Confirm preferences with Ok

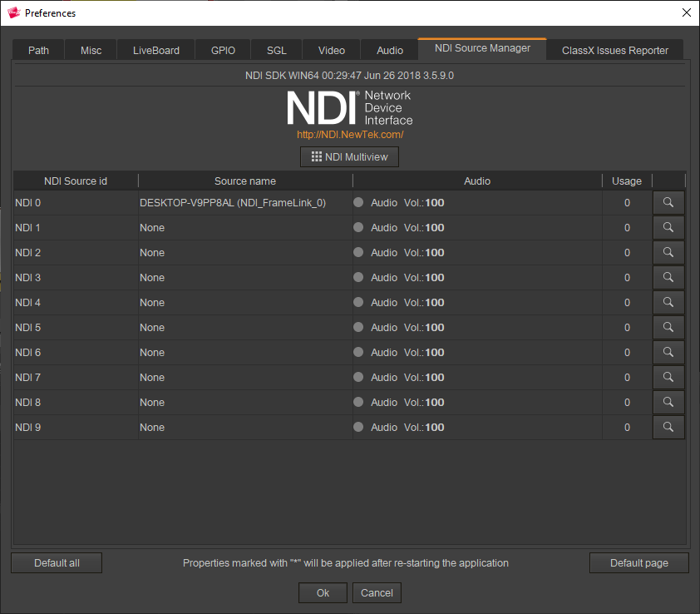click(x=323, y=592)
